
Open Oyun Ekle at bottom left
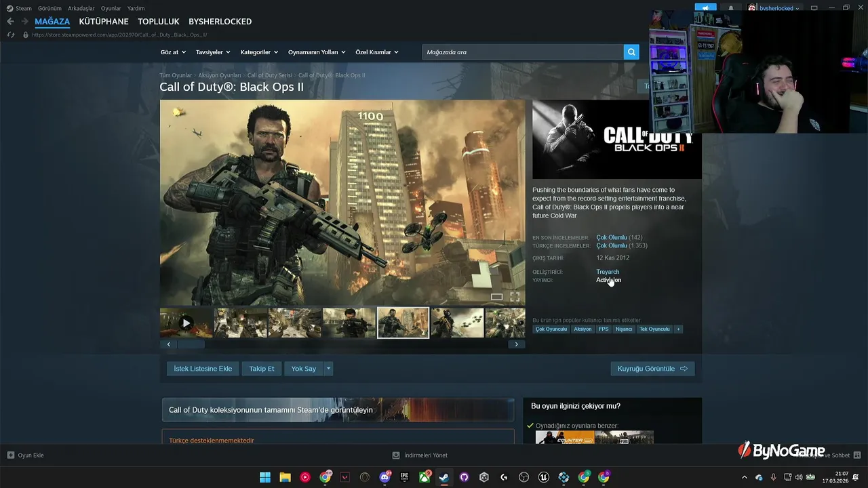pos(25,455)
